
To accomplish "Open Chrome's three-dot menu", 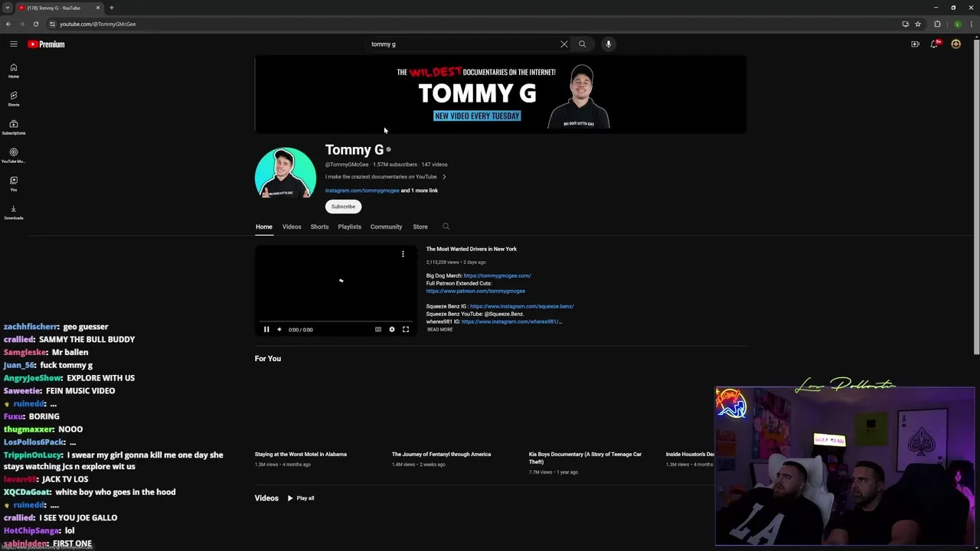I will pyautogui.click(x=971, y=24).
